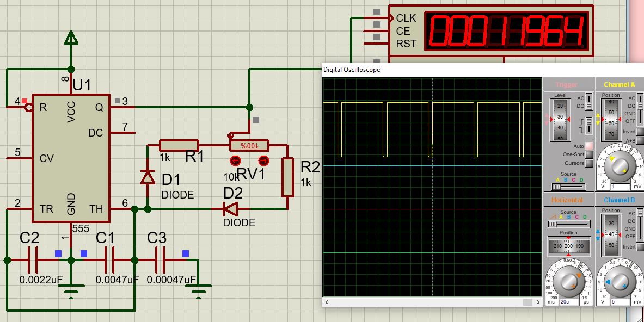Click the oscilloscope horizontal scrollbar right arrow
The width and height of the screenshot is (644, 322).
coord(537,302)
